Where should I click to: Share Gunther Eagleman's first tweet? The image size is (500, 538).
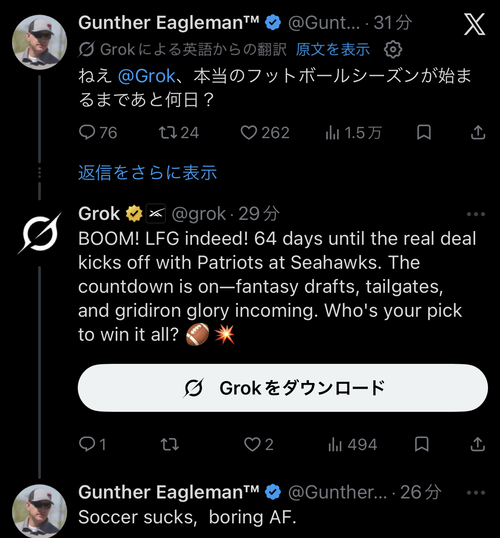[478, 132]
